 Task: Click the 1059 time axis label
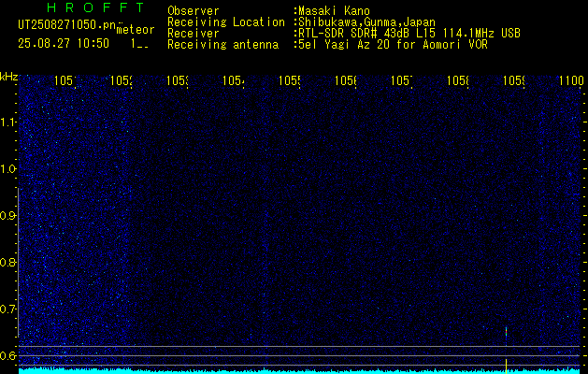[x=514, y=81]
